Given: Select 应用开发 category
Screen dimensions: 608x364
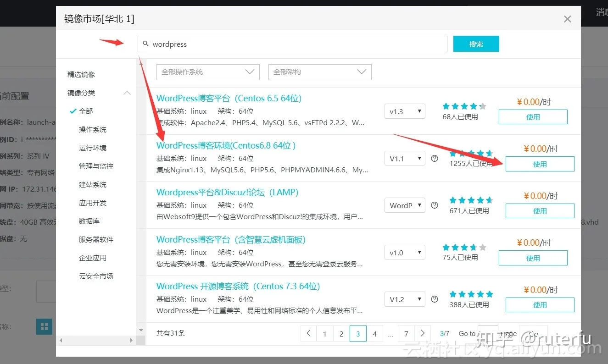Looking at the screenshot, I should (93, 203).
